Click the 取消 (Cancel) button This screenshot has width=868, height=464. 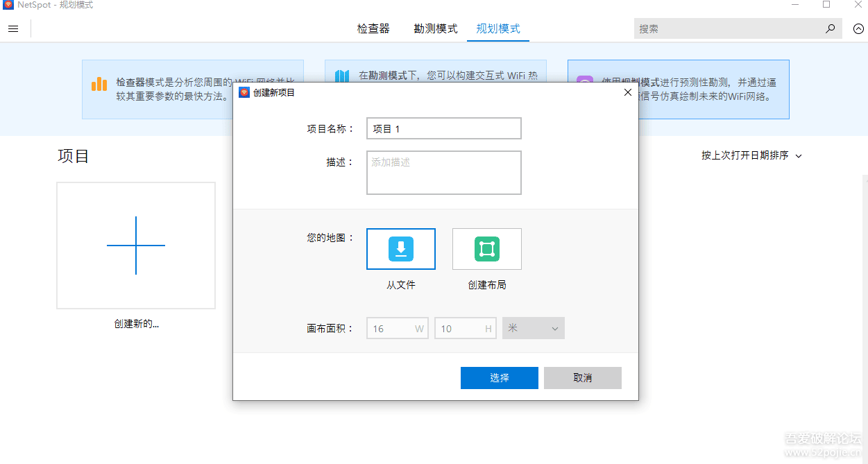(582, 377)
